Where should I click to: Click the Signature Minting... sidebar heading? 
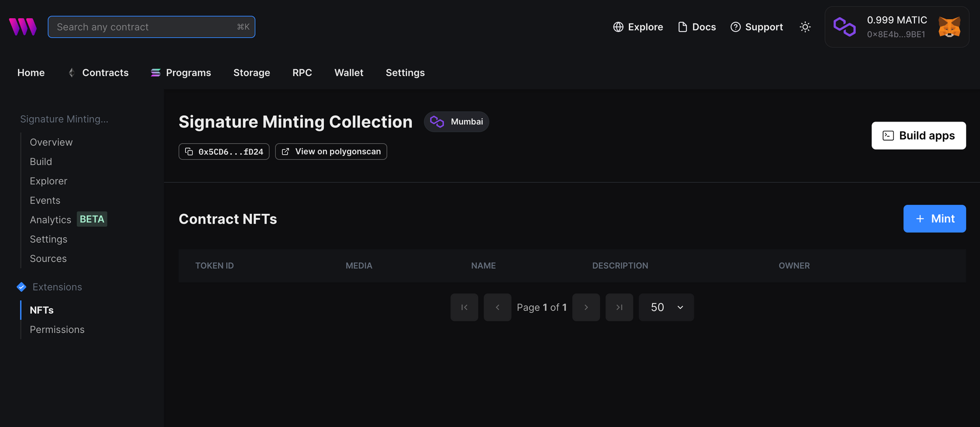pyautogui.click(x=64, y=119)
